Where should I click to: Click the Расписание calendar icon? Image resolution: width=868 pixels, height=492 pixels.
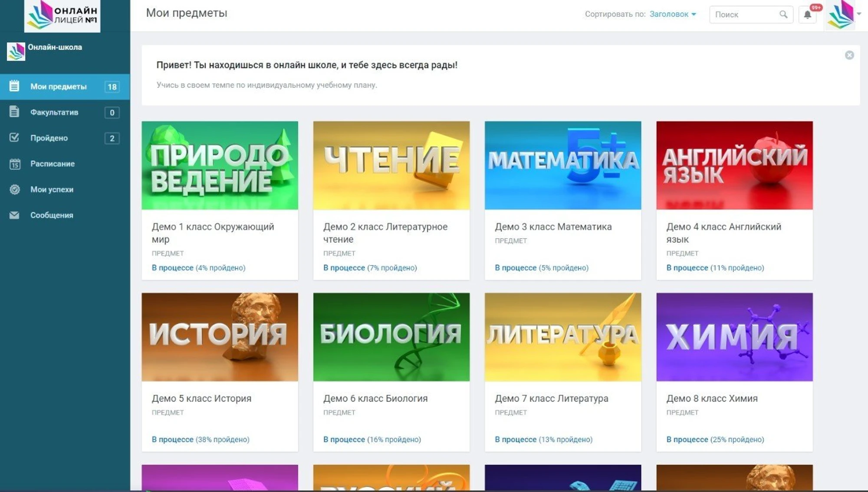(15, 164)
